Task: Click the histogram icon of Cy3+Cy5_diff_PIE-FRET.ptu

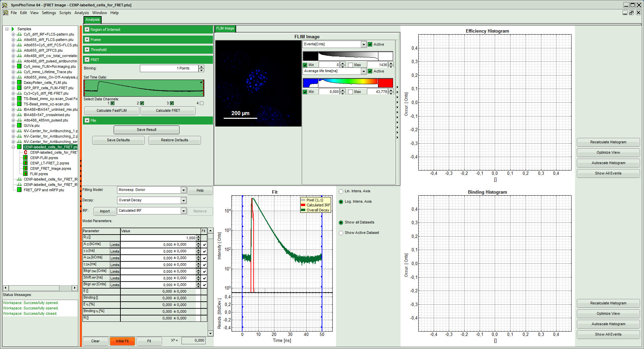Action: point(19,93)
